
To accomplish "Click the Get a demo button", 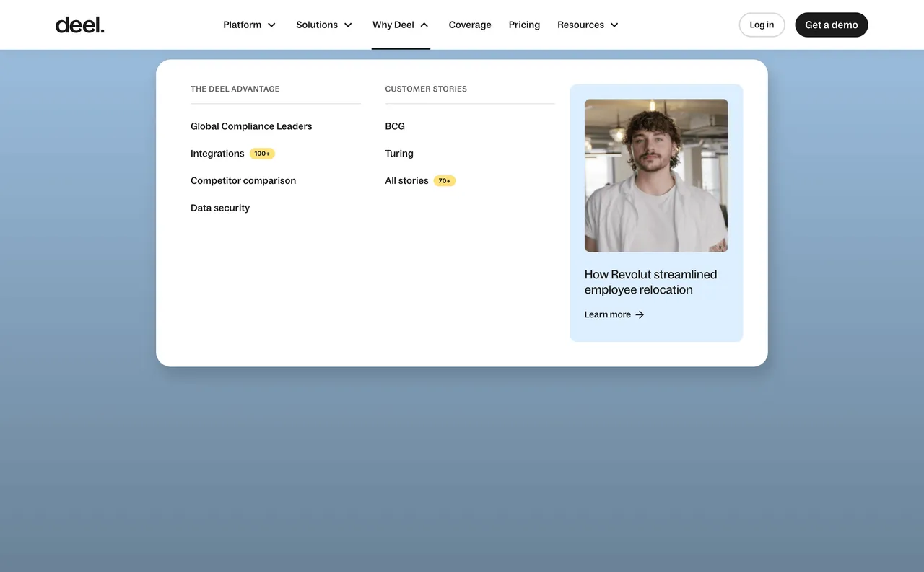I will click(831, 25).
